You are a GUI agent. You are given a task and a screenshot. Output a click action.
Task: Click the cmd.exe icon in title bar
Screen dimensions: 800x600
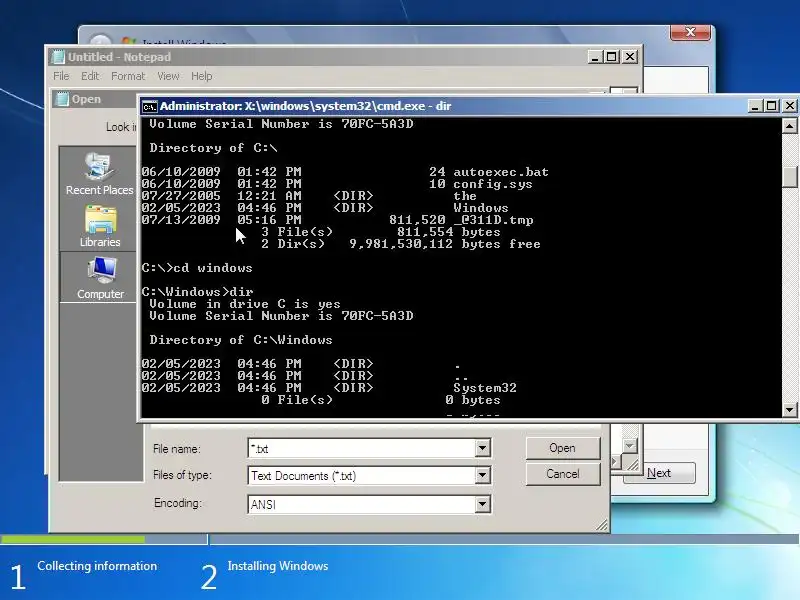click(149, 106)
